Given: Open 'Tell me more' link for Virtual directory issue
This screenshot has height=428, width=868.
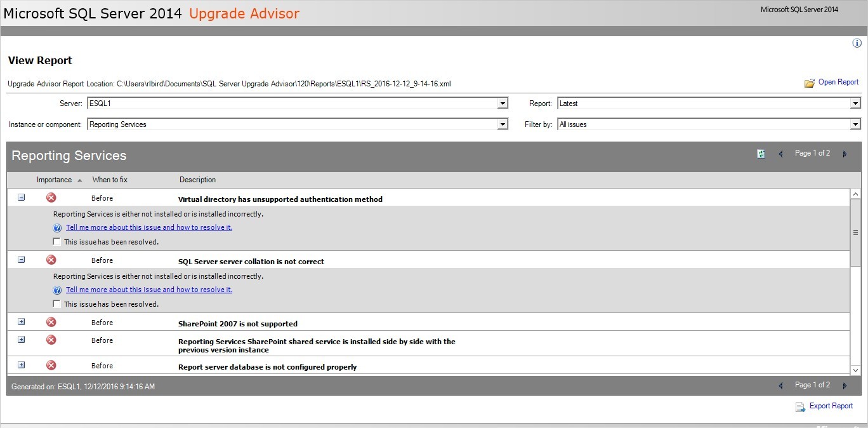Looking at the screenshot, I should pyautogui.click(x=149, y=227).
